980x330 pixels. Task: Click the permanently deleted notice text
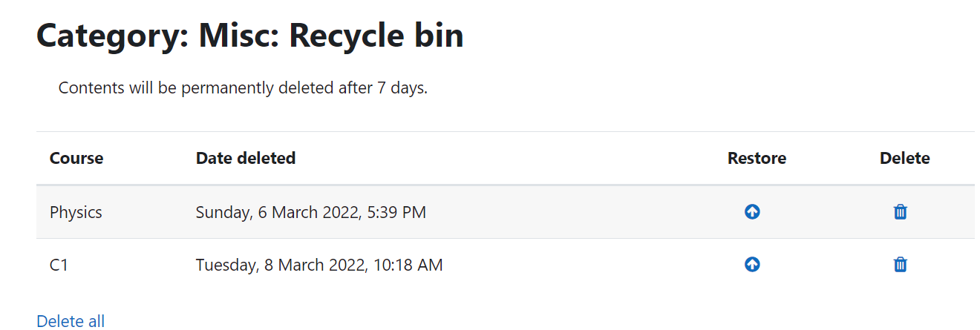[x=243, y=88]
